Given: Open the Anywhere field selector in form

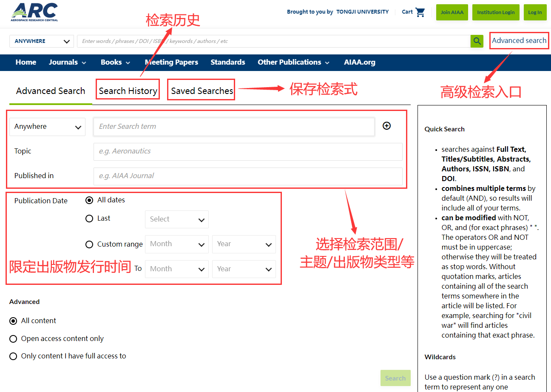Looking at the screenshot, I should 47,127.
